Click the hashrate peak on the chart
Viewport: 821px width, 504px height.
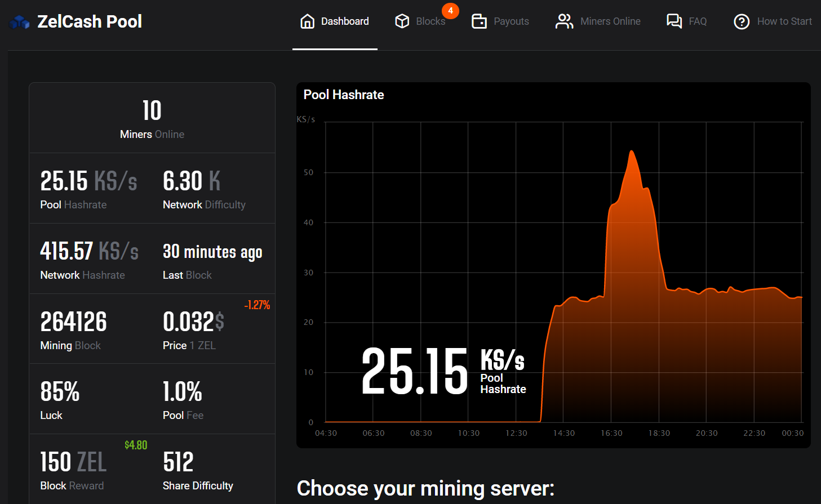click(632, 152)
